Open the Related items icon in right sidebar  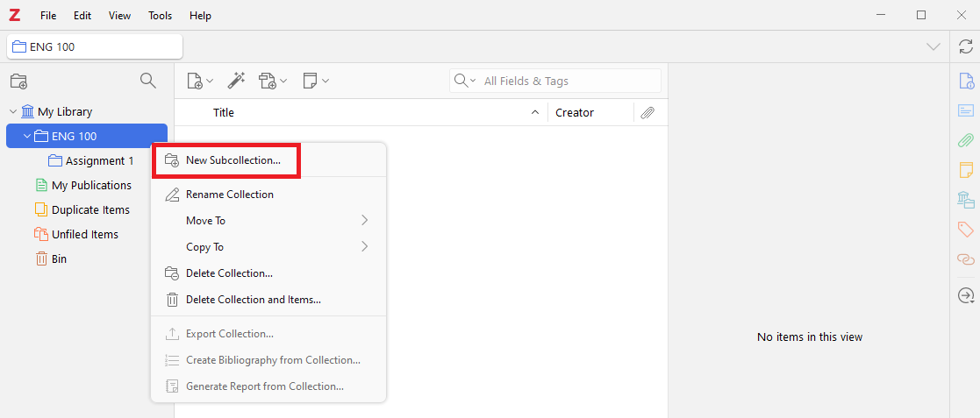click(965, 259)
